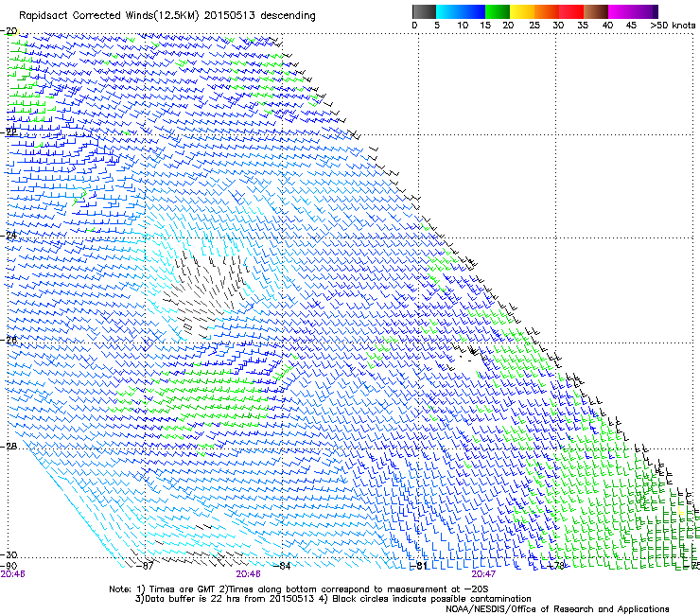The height and width of the screenshot is (615, 700).
Task: Click the dark purple 45-50 knots legend swatch
Action: tap(645, 11)
